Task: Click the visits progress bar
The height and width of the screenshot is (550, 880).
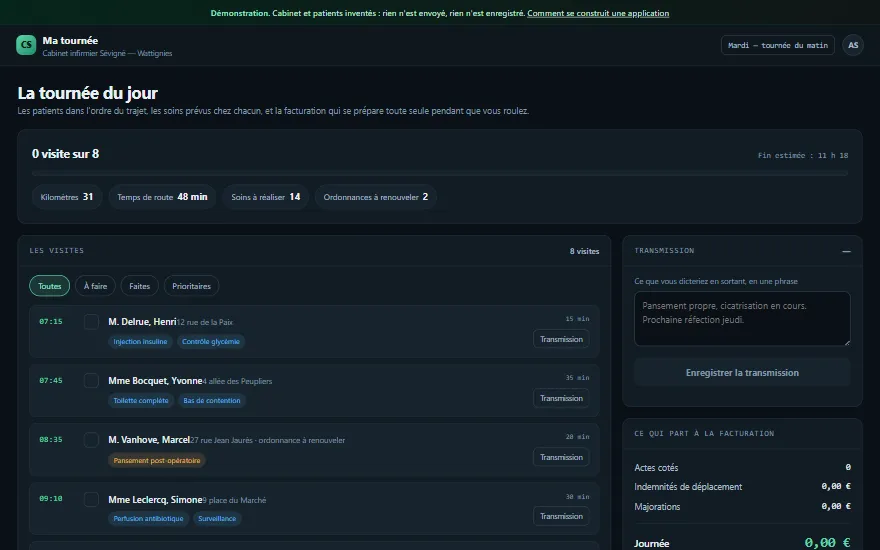Action: (439, 173)
